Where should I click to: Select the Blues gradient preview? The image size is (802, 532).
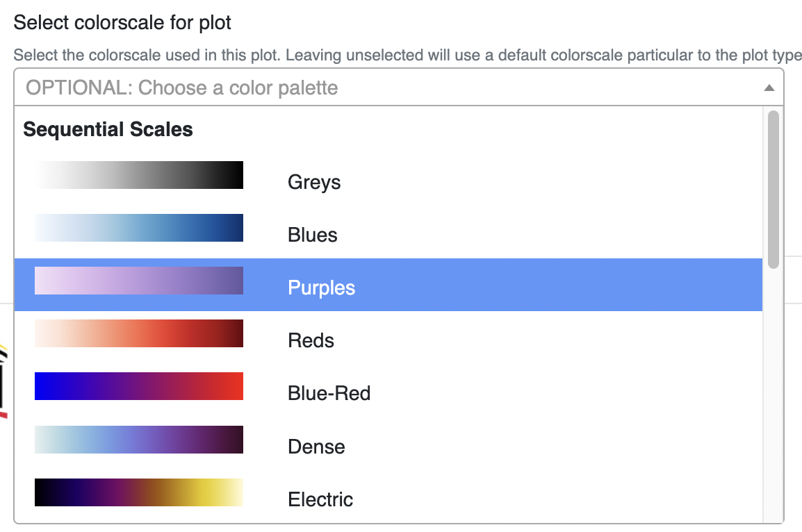[138, 228]
